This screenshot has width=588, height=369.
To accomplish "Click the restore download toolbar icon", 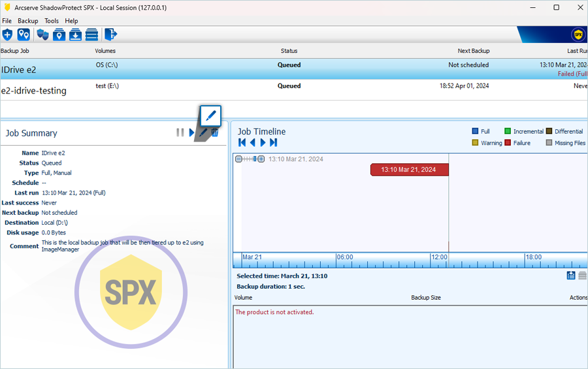I will pos(75,35).
